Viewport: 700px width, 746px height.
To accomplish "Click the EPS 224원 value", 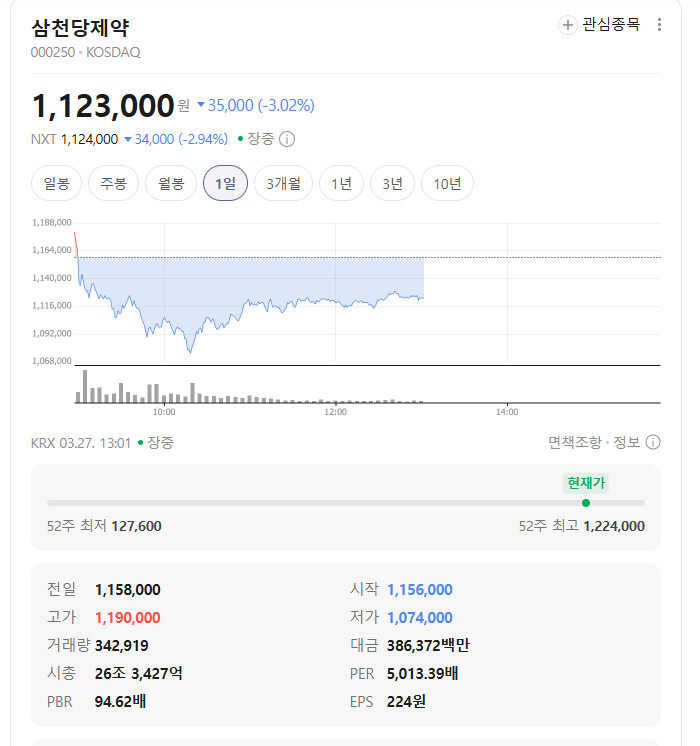I will 406,702.
